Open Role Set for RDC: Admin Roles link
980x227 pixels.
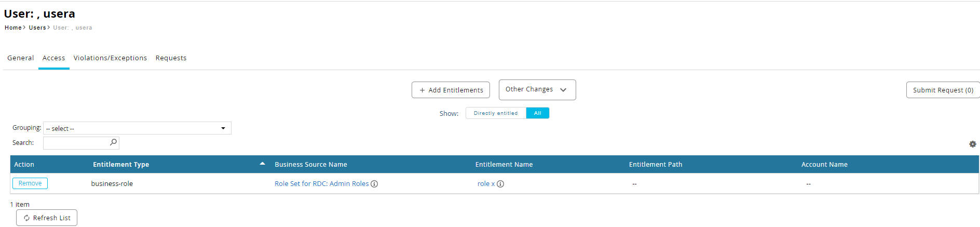point(321,184)
